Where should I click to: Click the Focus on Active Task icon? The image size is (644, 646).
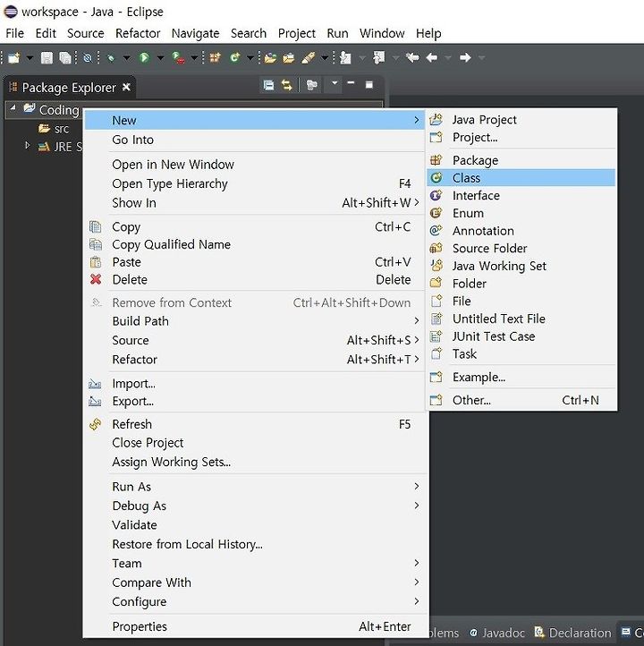click(x=311, y=85)
